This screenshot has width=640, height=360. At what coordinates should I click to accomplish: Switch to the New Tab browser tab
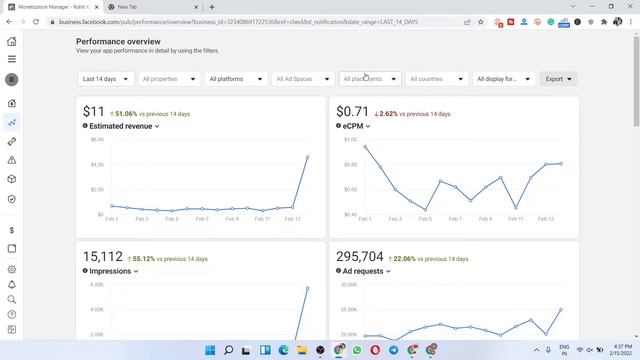point(153,7)
